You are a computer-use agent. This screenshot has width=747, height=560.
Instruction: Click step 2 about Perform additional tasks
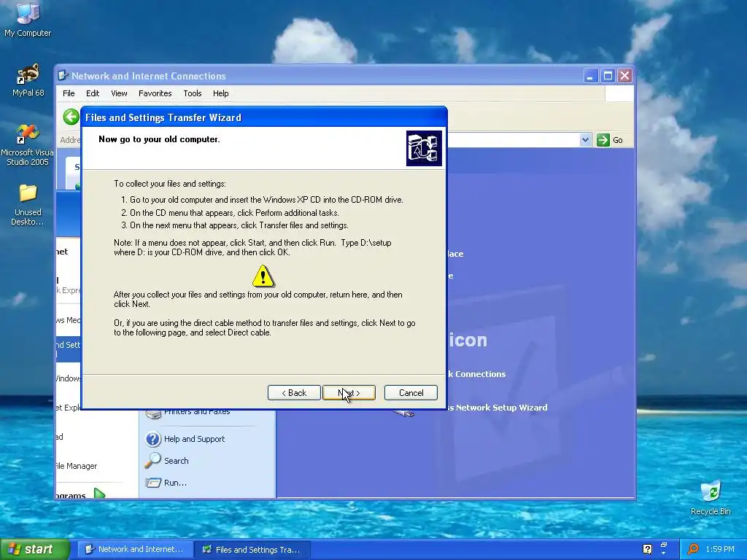coord(230,213)
